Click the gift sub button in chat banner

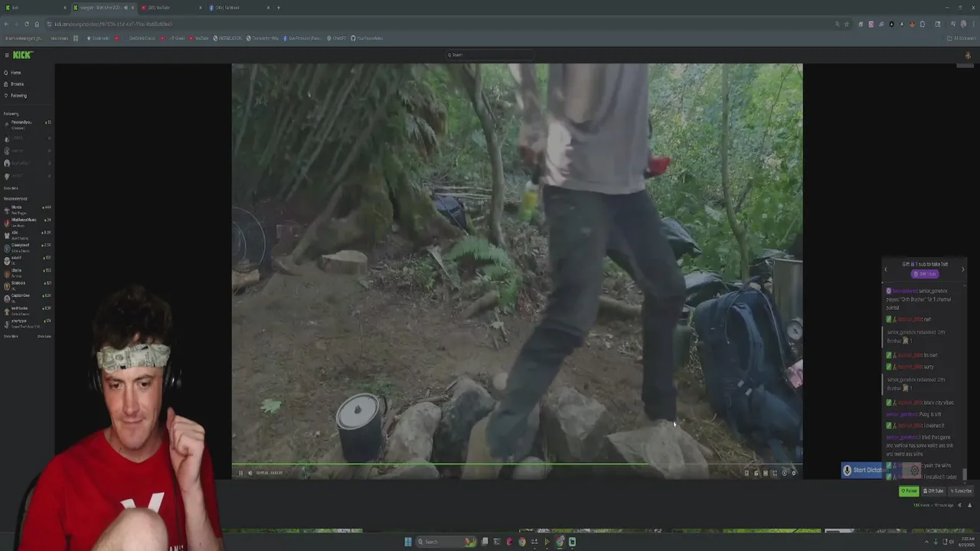925,274
